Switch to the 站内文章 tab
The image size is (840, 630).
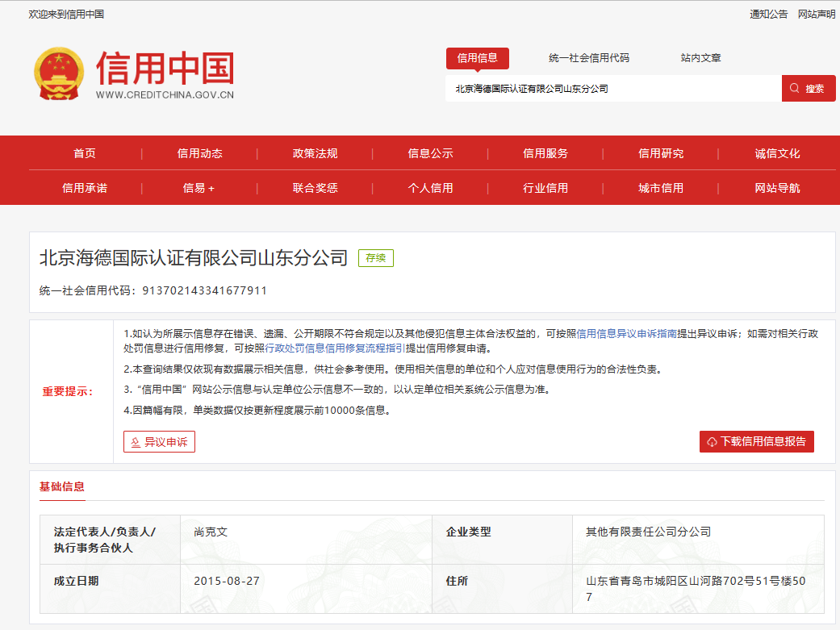point(699,58)
